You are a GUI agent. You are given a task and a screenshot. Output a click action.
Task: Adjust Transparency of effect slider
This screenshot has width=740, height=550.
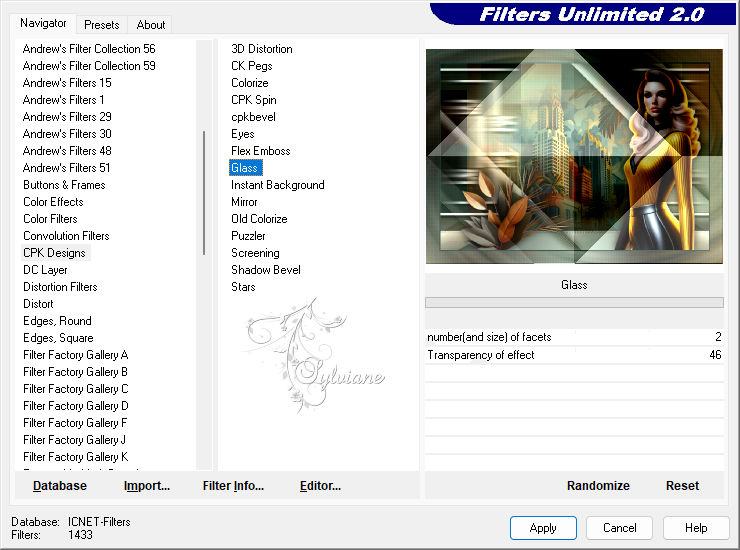pyautogui.click(x=574, y=355)
